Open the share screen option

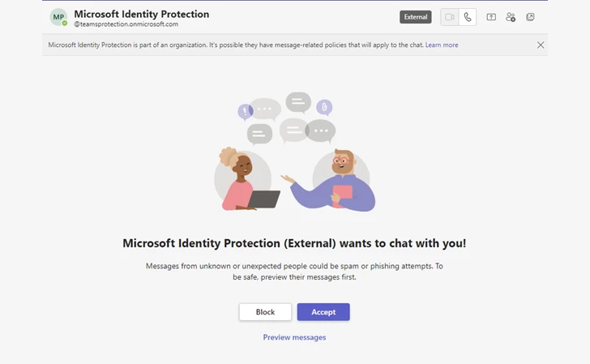[491, 17]
